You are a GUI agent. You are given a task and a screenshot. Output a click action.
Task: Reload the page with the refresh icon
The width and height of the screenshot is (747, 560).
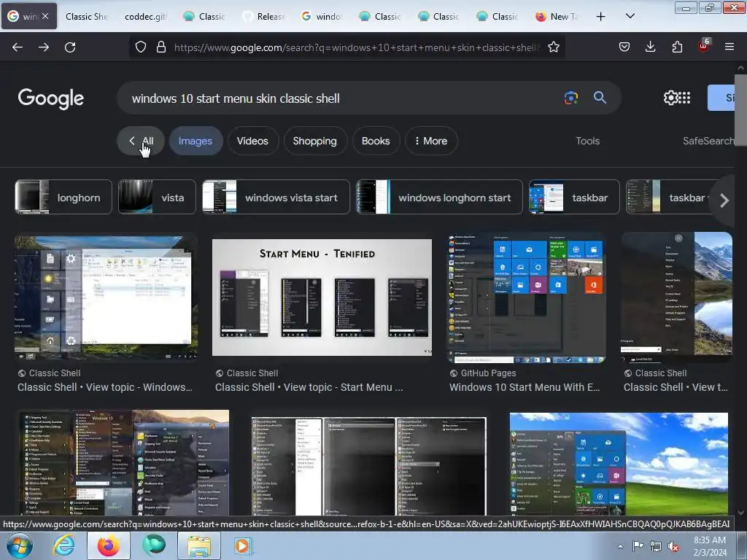(70, 47)
